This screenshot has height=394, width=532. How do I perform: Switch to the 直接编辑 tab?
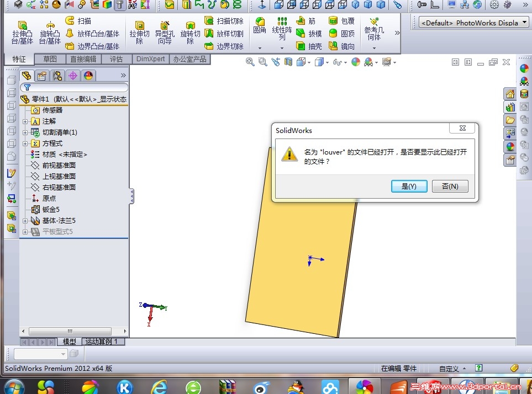coord(83,59)
